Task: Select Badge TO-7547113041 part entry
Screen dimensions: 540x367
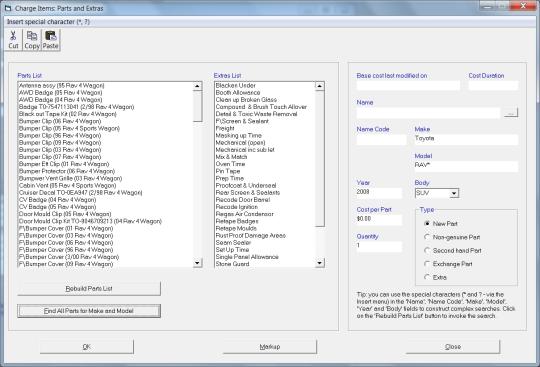Action: pyautogui.click(x=76, y=107)
